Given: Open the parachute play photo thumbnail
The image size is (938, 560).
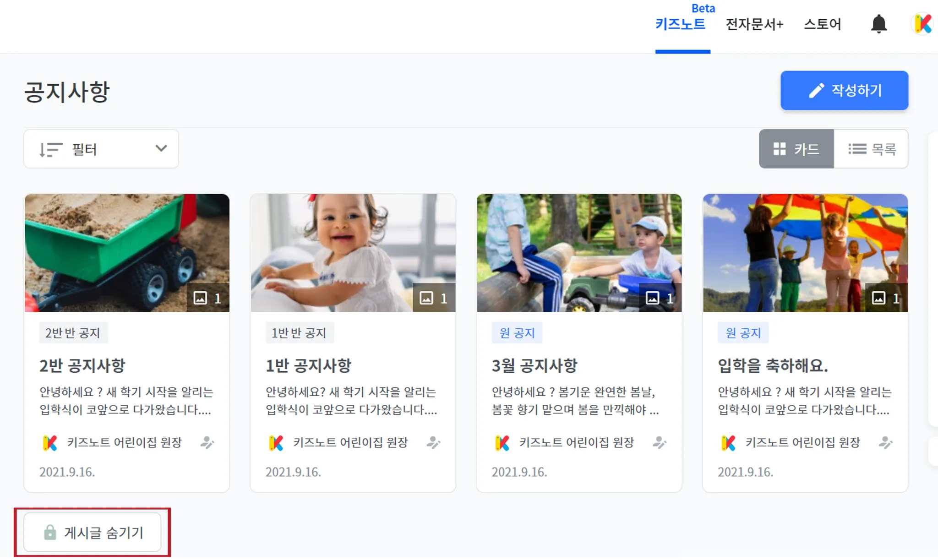Looking at the screenshot, I should click(x=805, y=252).
